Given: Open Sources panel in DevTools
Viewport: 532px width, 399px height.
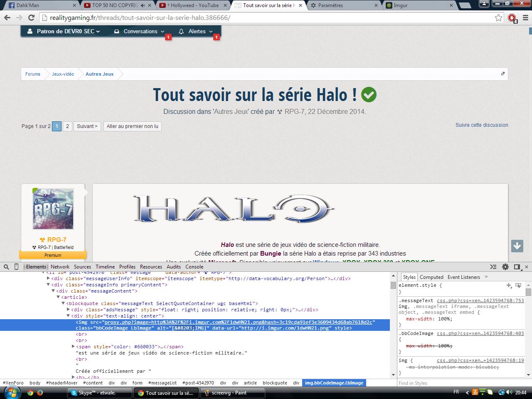Looking at the screenshot, I should coord(82,267).
